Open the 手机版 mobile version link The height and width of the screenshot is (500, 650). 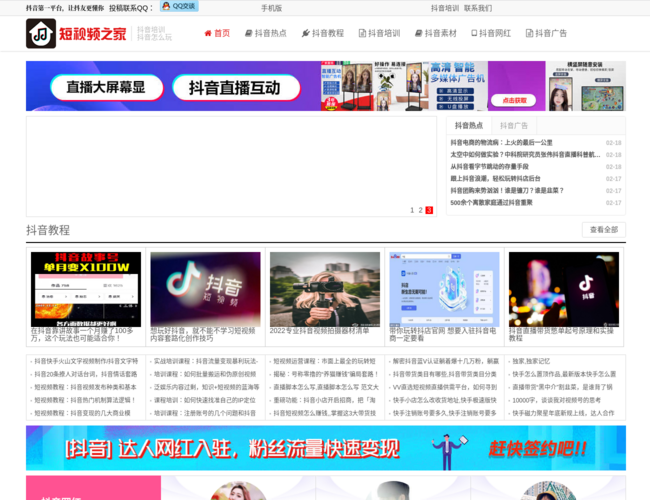pyautogui.click(x=272, y=8)
